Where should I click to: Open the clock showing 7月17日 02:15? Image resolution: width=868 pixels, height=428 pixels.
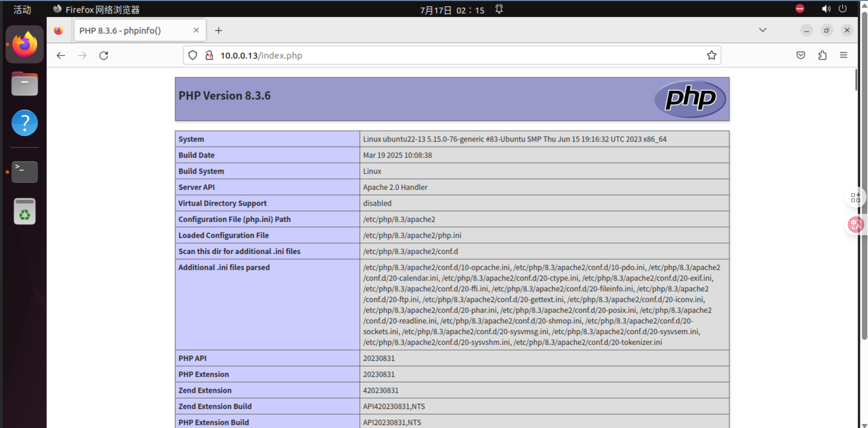[x=452, y=10]
